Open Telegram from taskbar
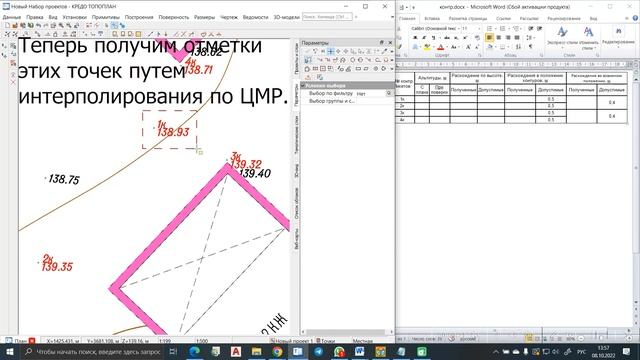 [x=318, y=351]
